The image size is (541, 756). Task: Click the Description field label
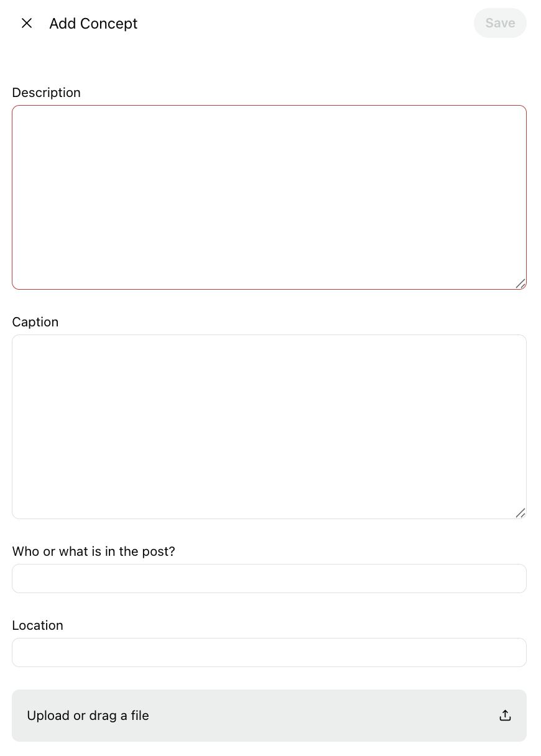tap(47, 93)
